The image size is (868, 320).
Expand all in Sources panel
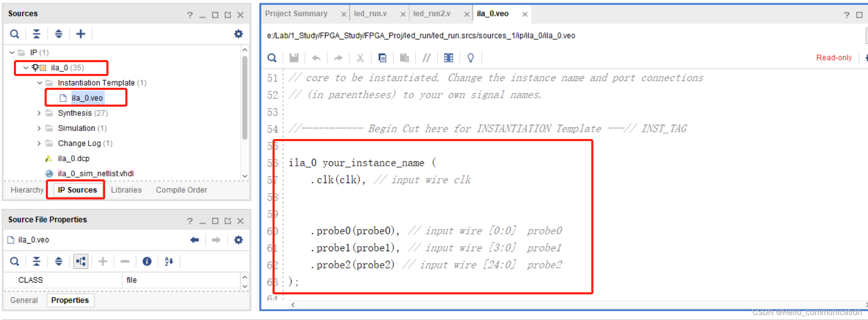58,34
